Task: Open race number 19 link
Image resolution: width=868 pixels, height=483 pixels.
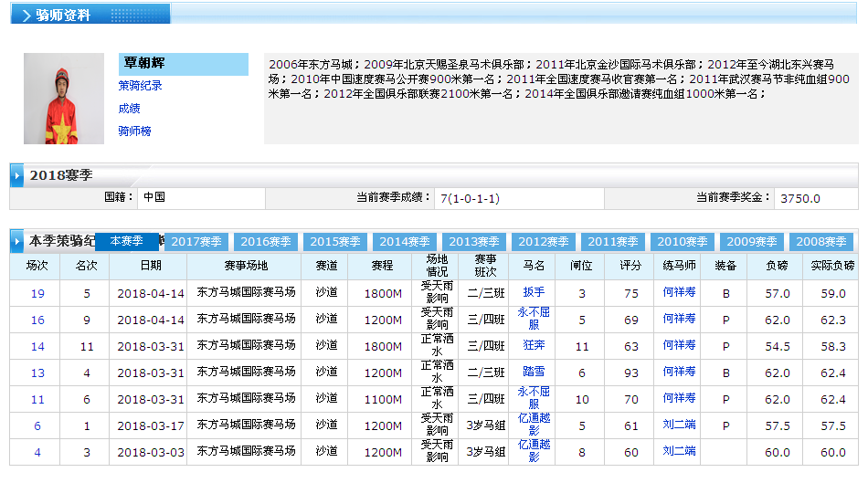Action: click(37, 294)
